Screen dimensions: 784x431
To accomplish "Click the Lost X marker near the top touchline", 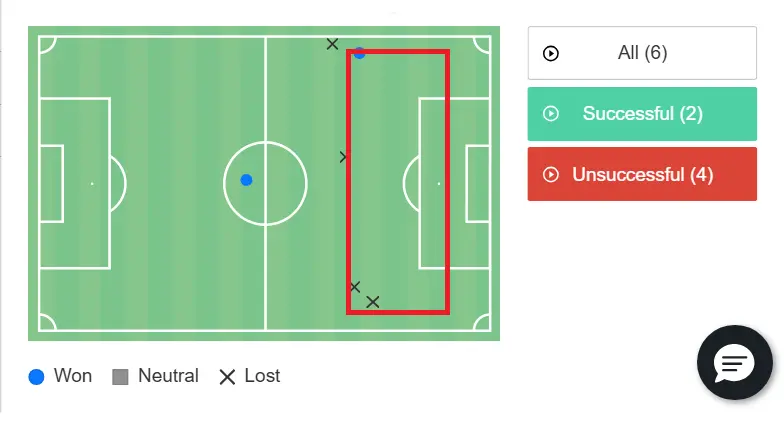I will pos(332,44).
